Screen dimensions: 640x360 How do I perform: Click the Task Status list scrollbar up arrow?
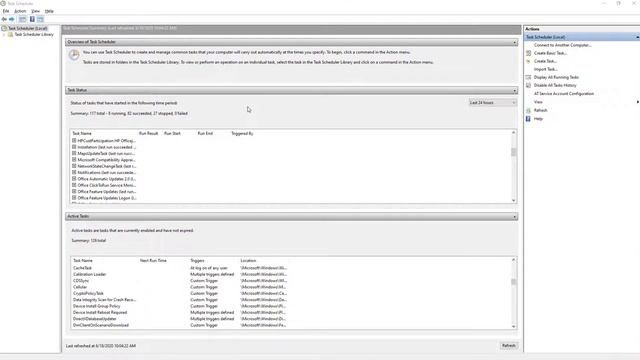coord(513,133)
